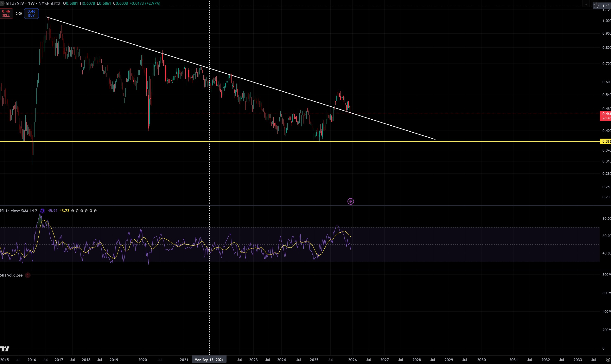Click the purple refresh icon beside RSI

42,211
